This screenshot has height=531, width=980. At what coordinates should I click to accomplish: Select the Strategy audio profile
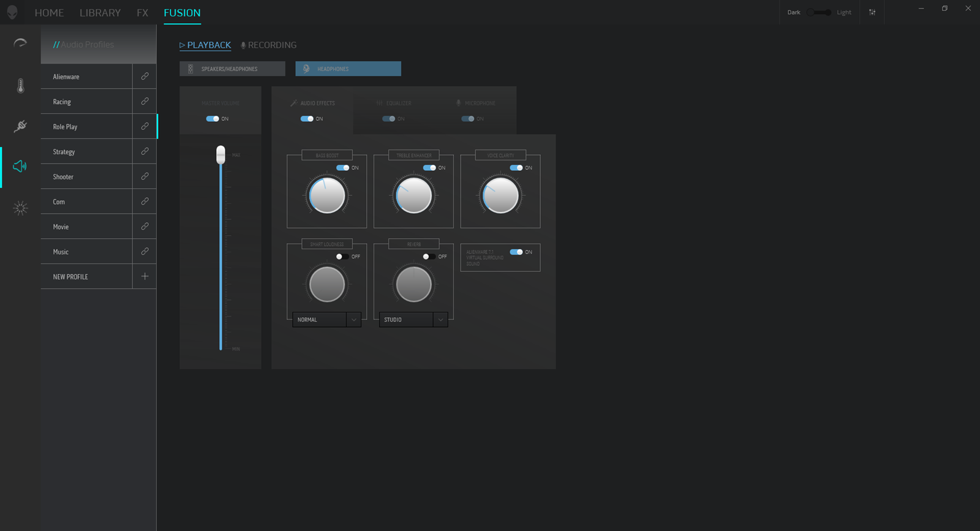tap(86, 151)
